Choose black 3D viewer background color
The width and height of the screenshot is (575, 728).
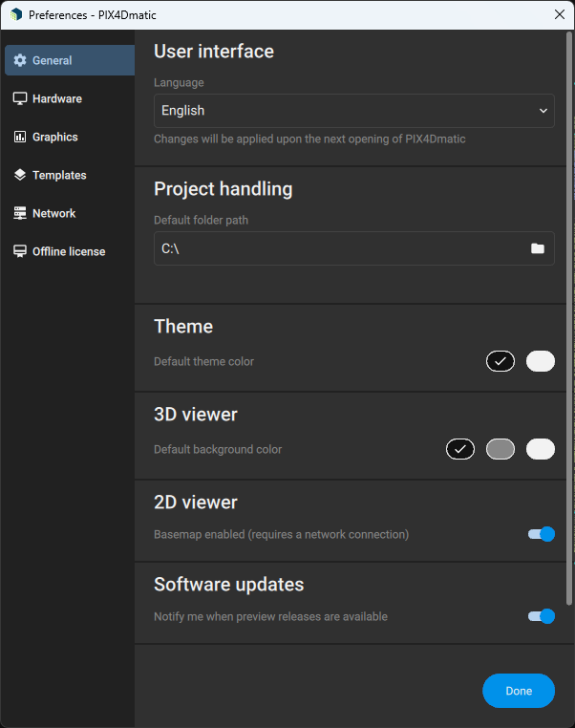click(x=460, y=449)
